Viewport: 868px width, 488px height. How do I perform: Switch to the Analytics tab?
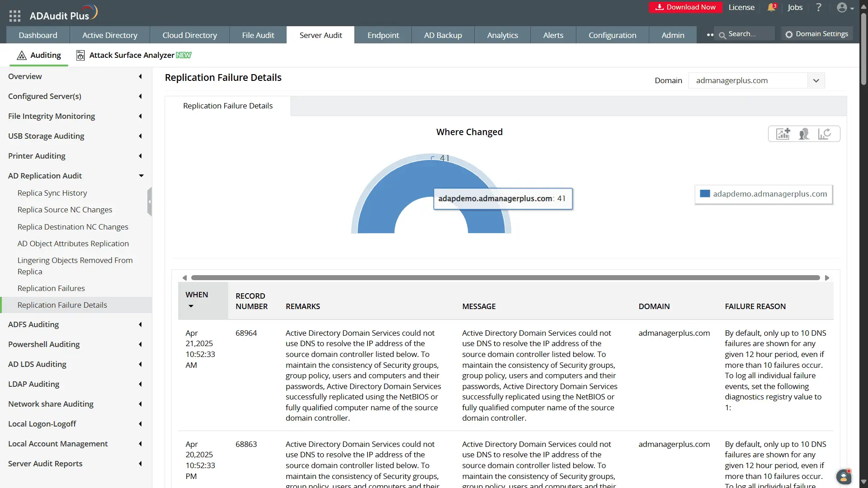click(502, 35)
